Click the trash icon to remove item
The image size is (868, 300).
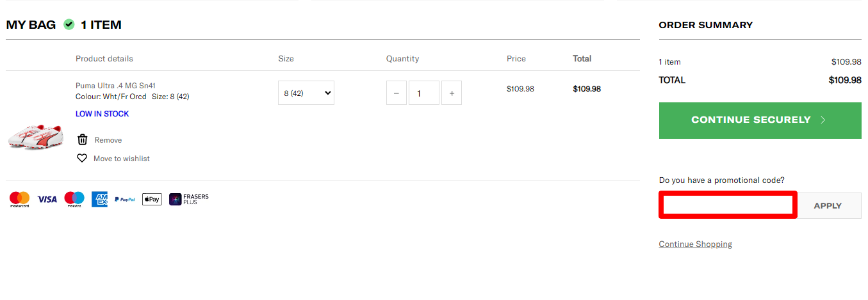(82, 140)
